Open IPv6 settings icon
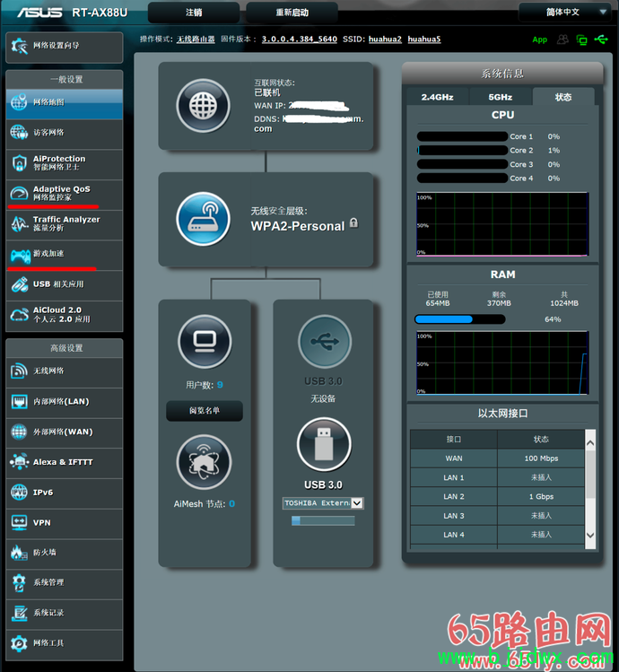 (x=19, y=492)
